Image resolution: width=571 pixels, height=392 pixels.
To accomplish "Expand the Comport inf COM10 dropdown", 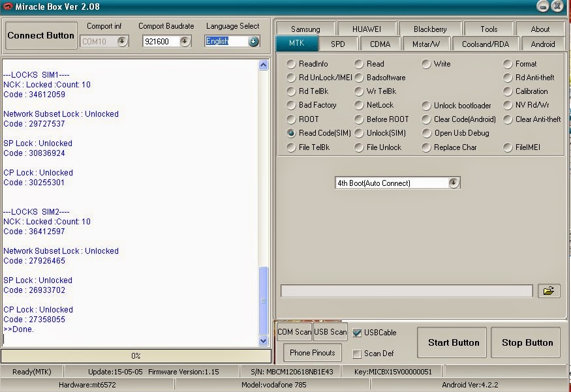I will [123, 41].
